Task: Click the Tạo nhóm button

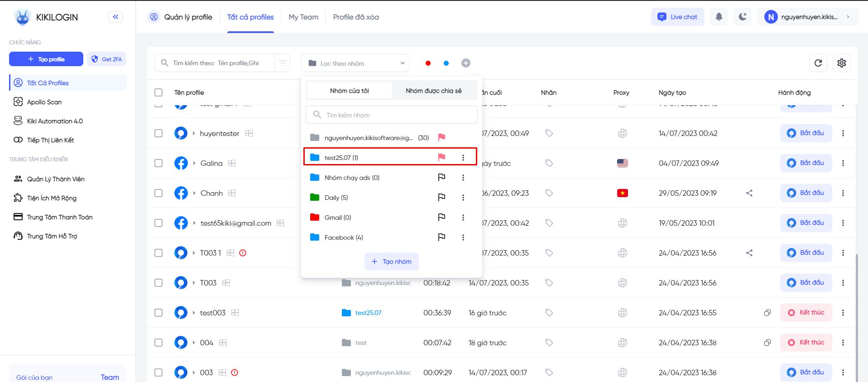Action: (x=391, y=261)
